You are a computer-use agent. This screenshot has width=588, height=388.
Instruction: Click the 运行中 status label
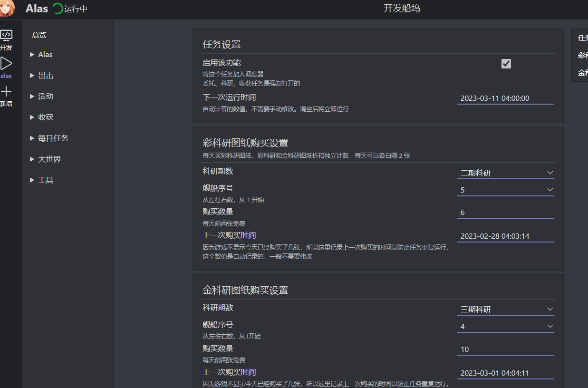(x=76, y=9)
